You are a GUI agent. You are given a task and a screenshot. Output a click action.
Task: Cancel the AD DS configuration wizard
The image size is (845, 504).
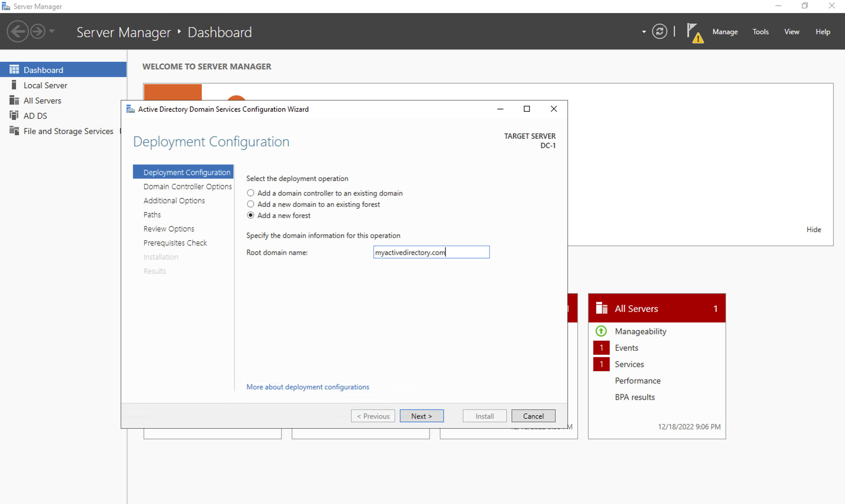coord(533,416)
